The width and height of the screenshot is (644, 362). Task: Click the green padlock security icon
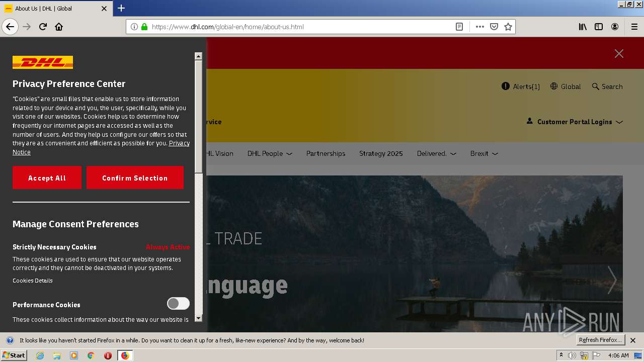pos(144,27)
